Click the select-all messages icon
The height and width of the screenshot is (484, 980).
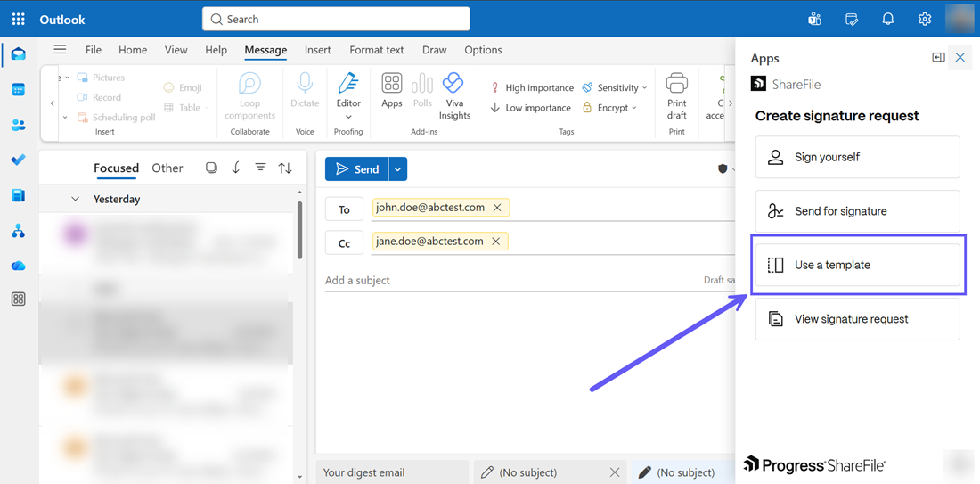(x=211, y=168)
